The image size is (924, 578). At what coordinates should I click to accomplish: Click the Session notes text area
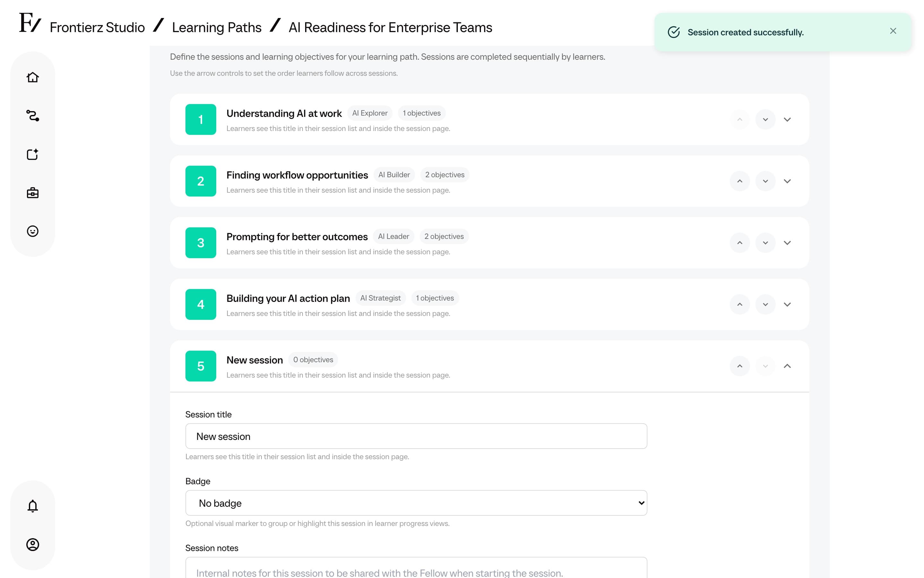[x=416, y=568]
